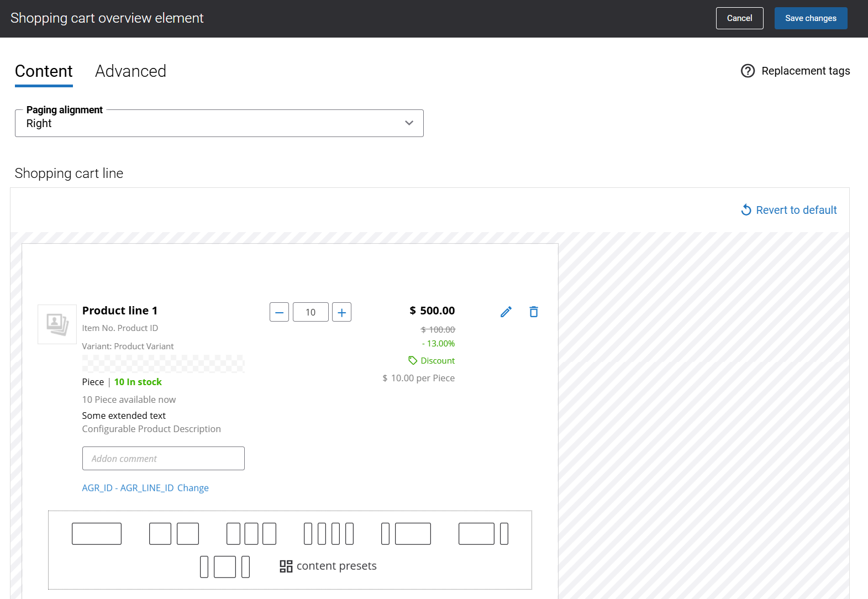Screen dimensions: 868x599
Task: Click the trash delete icon on product line
Action: (533, 312)
